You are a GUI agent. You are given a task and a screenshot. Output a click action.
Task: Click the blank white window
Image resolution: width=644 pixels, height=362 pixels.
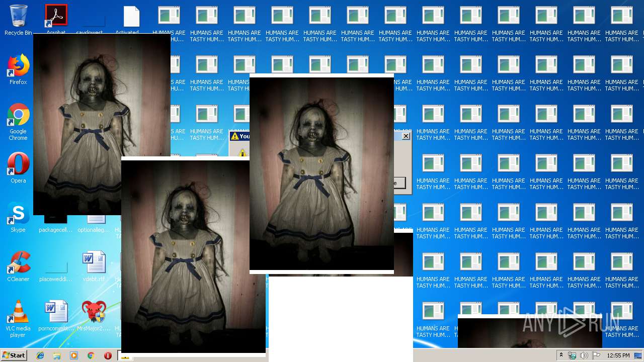[341, 319]
